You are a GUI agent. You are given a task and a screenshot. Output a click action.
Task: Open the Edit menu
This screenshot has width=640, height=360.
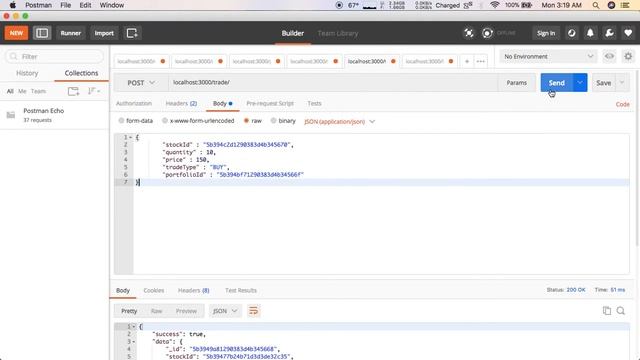point(85,5)
